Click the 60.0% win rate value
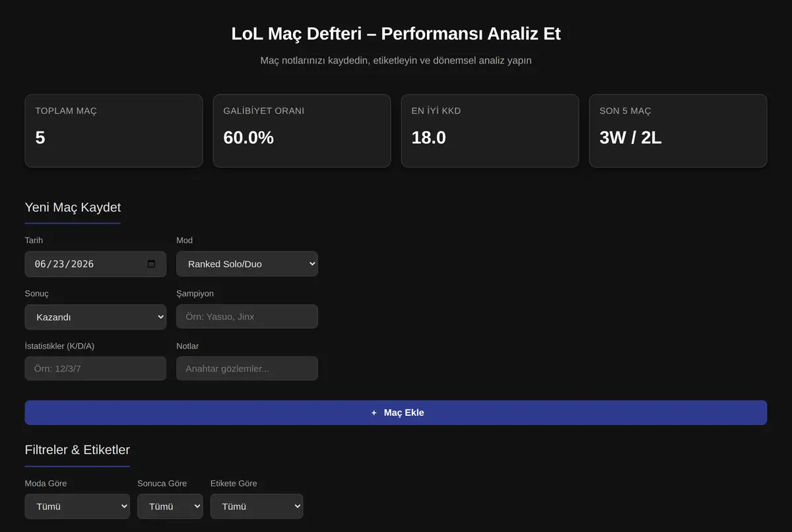This screenshot has width=792, height=532. tap(248, 137)
